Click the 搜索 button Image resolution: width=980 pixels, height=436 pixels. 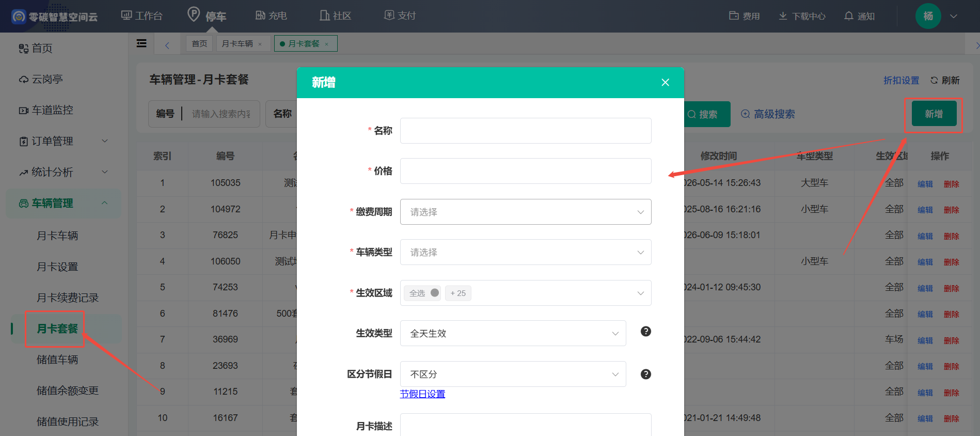(707, 114)
